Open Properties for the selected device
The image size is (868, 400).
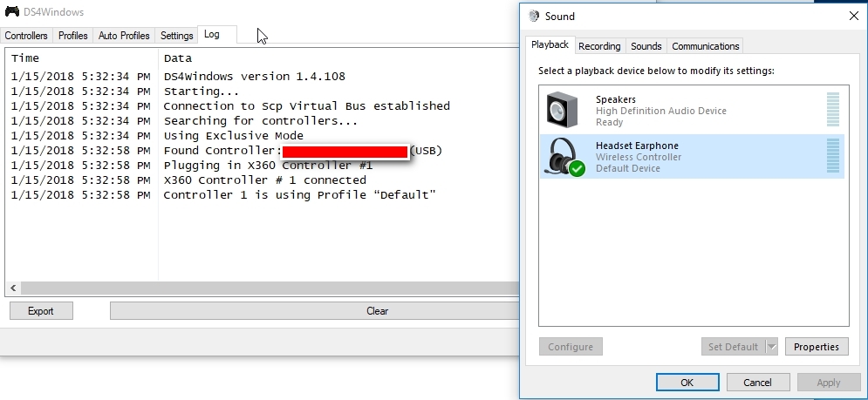coord(817,347)
